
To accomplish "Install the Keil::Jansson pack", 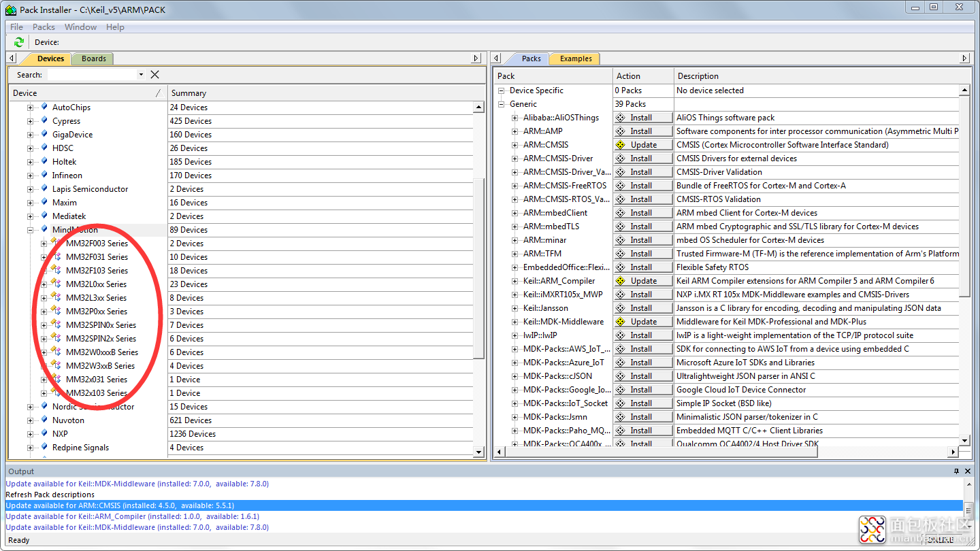I will (642, 308).
